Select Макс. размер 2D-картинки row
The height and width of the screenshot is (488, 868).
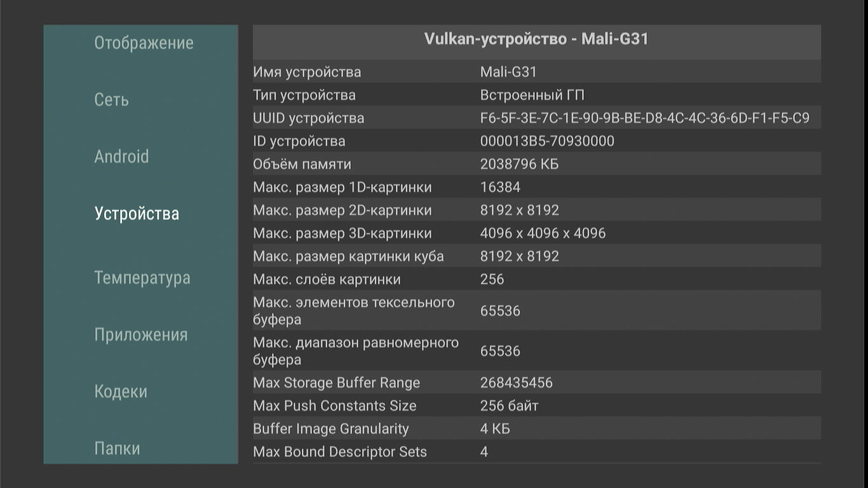(536, 210)
